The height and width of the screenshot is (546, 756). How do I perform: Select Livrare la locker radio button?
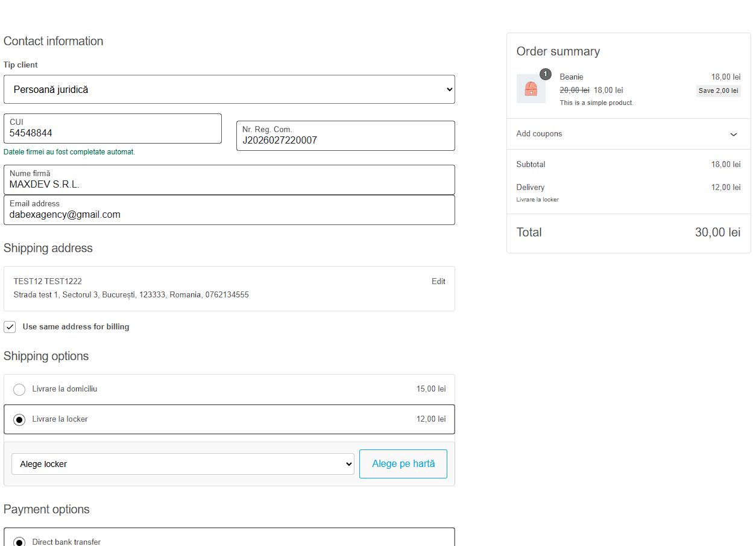click(x=19, y=419)
